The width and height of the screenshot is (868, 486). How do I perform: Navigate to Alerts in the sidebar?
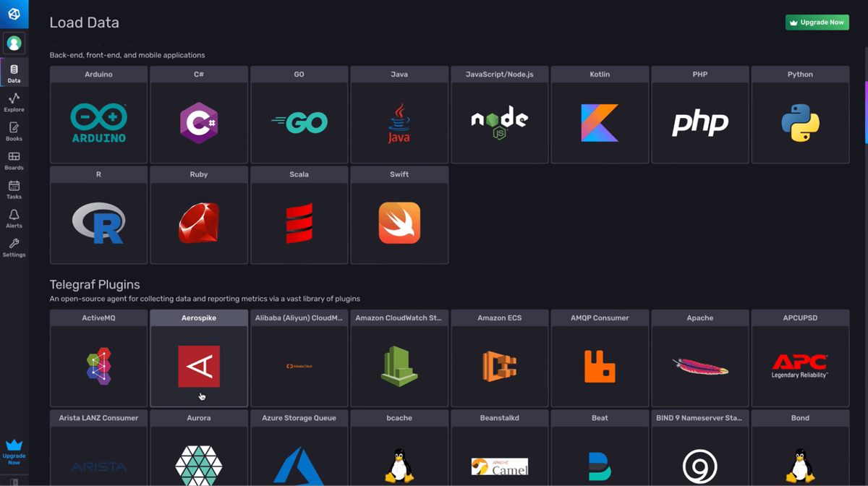(14, 218)
